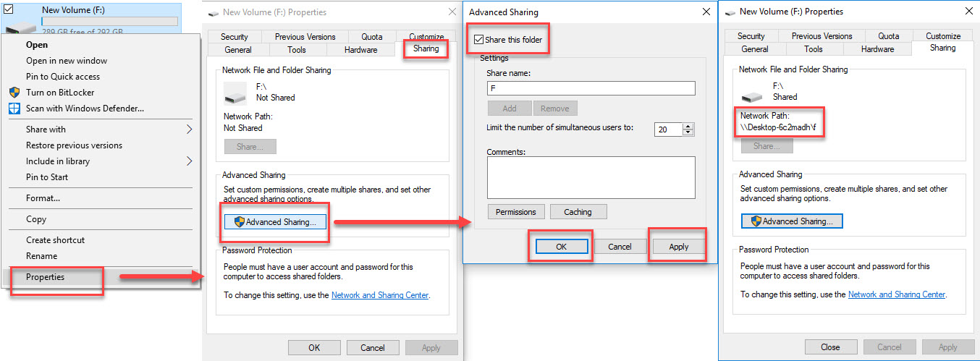Click Windows Defender scan icon in context menu
Screen dimensions: 980x361
(x=14, y=109)
